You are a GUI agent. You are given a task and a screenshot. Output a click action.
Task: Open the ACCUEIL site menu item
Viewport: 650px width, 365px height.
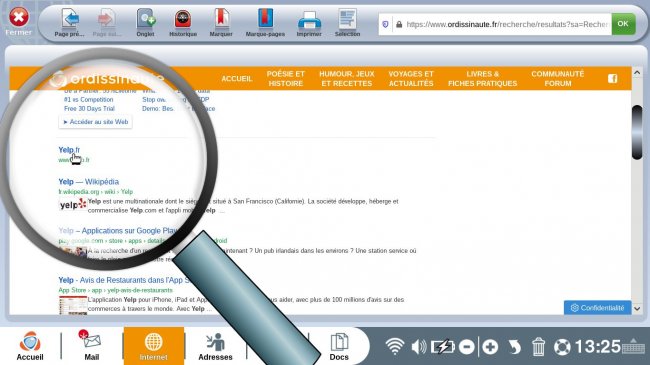237,78
